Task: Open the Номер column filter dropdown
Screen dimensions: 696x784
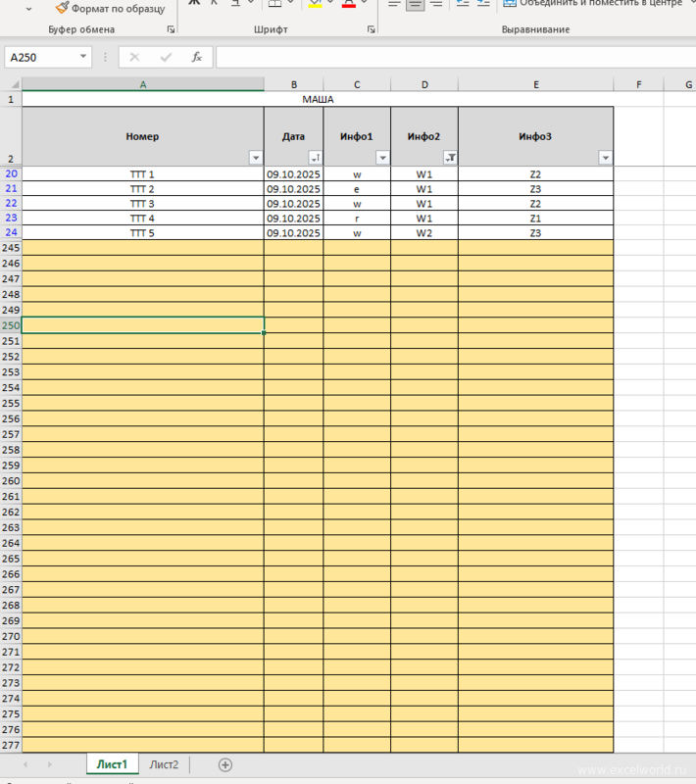Action: point(256,158)
